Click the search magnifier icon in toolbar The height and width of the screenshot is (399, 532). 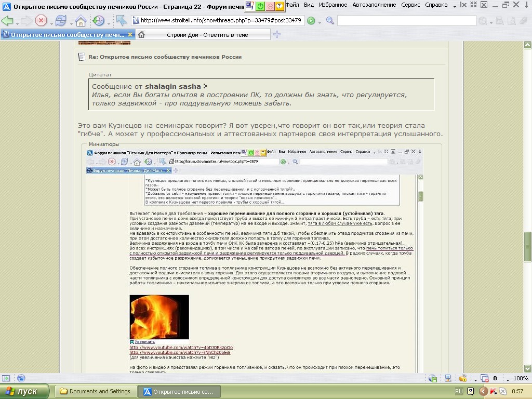330,20
